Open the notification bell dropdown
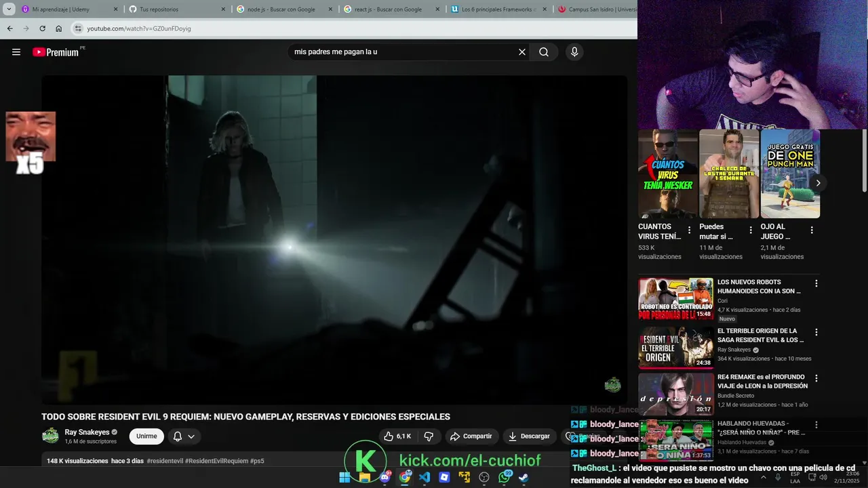The width and height of the screenshot is (868, 488). [184, 436]
